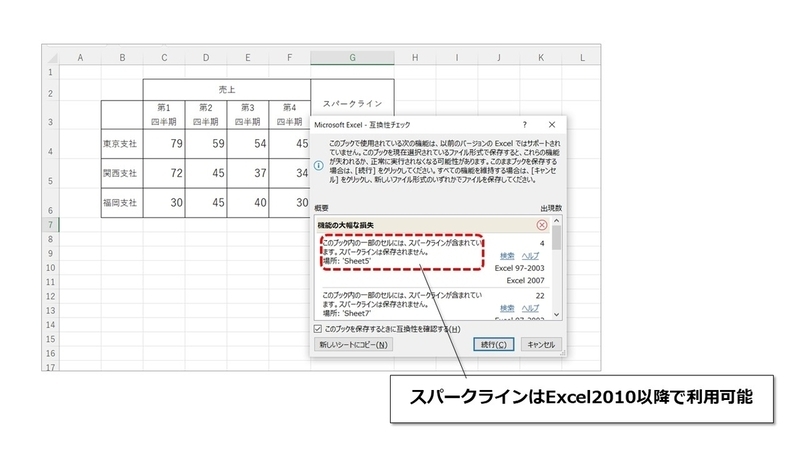Image resolution: width=800 pixels, height=450 pixels.
Task: Open 検索 link for Sheet5 issue
Action: [507, 256]
